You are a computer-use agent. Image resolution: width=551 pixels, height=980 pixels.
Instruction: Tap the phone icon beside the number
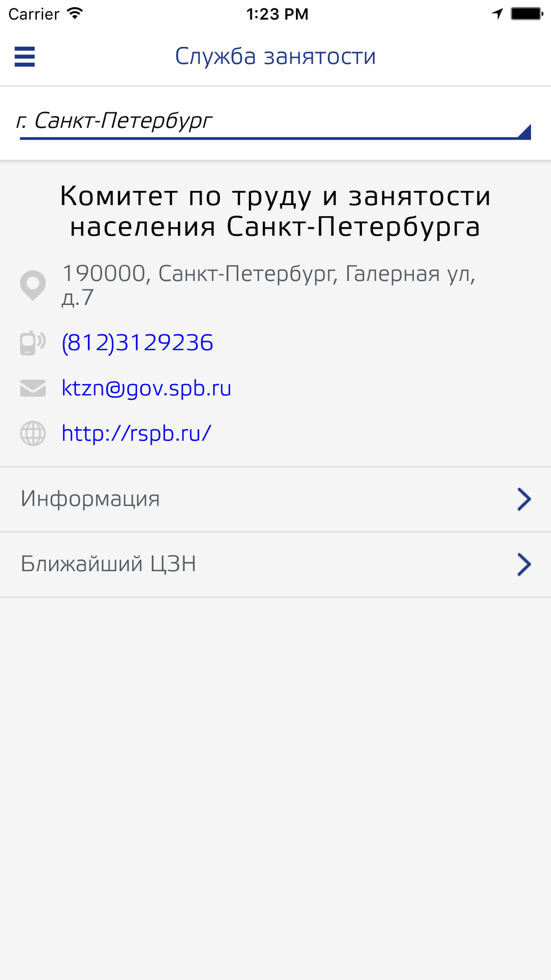pos(33,343)
